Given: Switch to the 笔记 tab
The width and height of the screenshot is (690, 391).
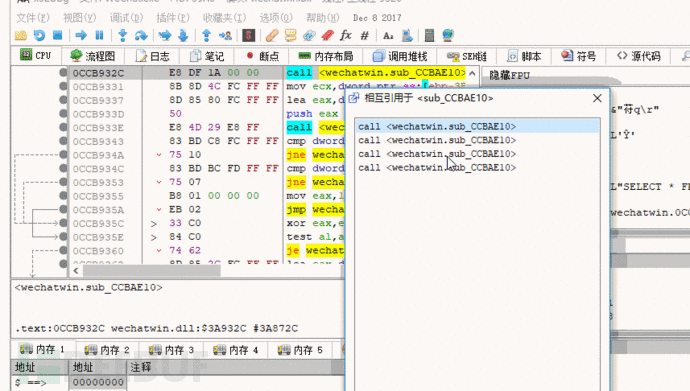Looking at the screenshot, I should 207,56.
